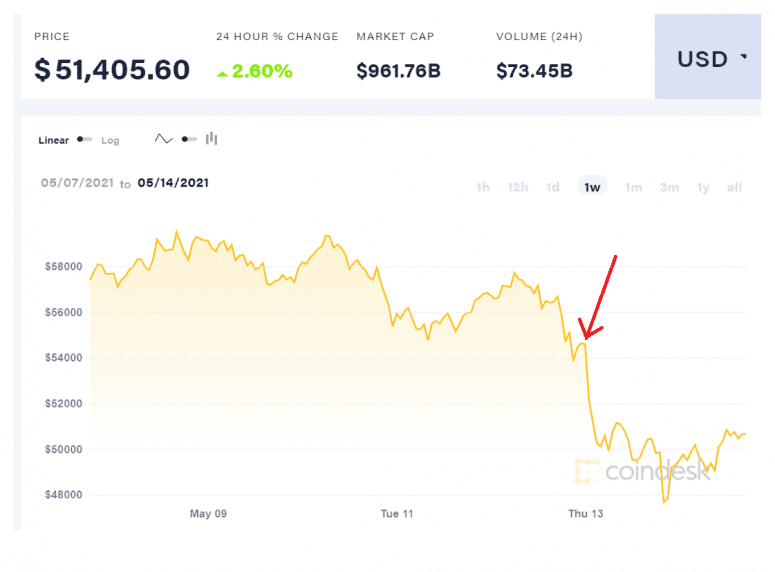This screenshot has width=775, height=572.
Task: Show all-time price history
Action: pos(734,187)
